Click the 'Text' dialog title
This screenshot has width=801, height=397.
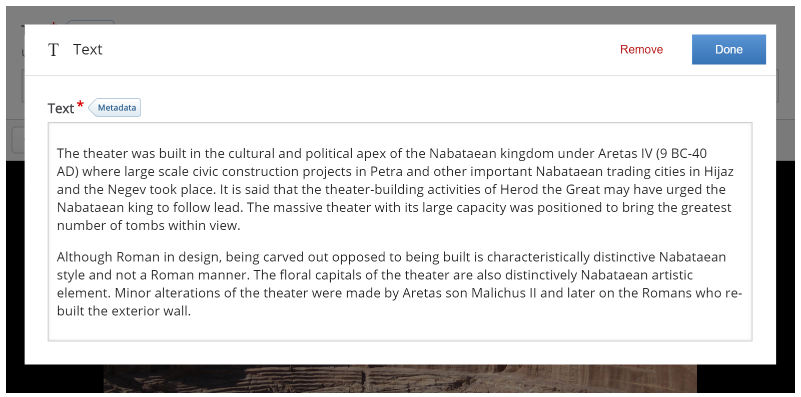87,50
